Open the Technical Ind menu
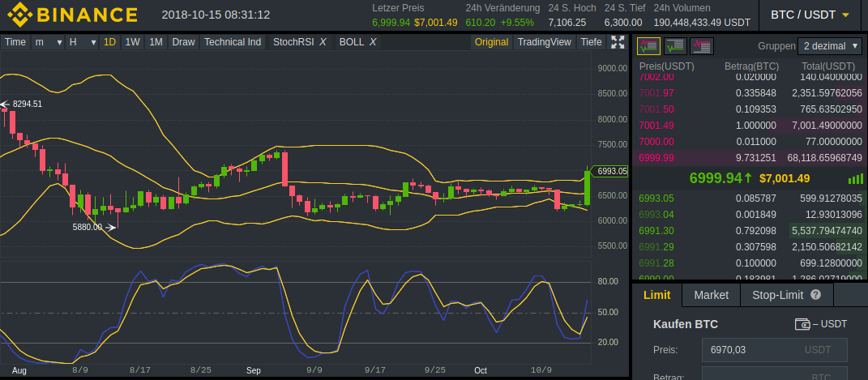Viewport: 868px width, 380px height. [x=233, y=42]
